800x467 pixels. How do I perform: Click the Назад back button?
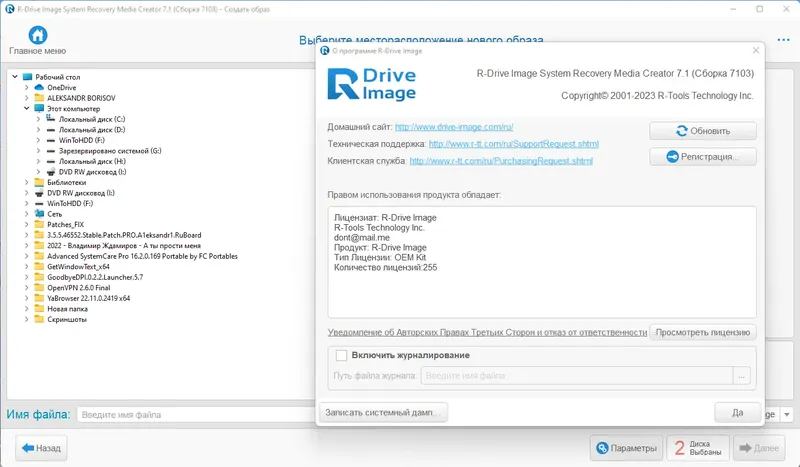41,448
